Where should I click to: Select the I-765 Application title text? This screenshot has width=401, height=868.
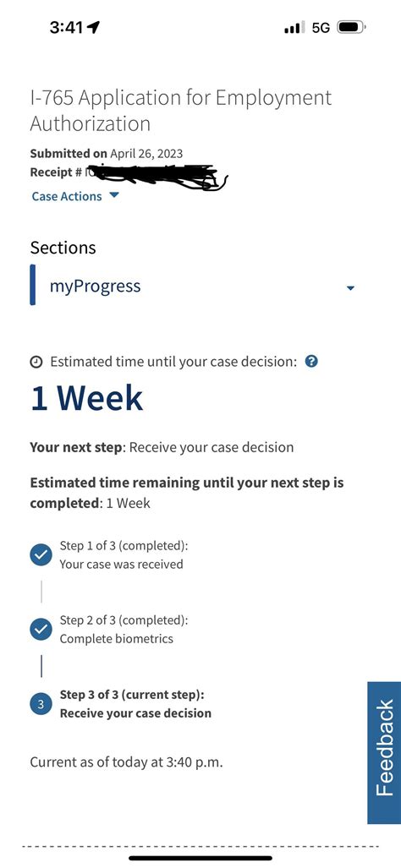point(180,110)
